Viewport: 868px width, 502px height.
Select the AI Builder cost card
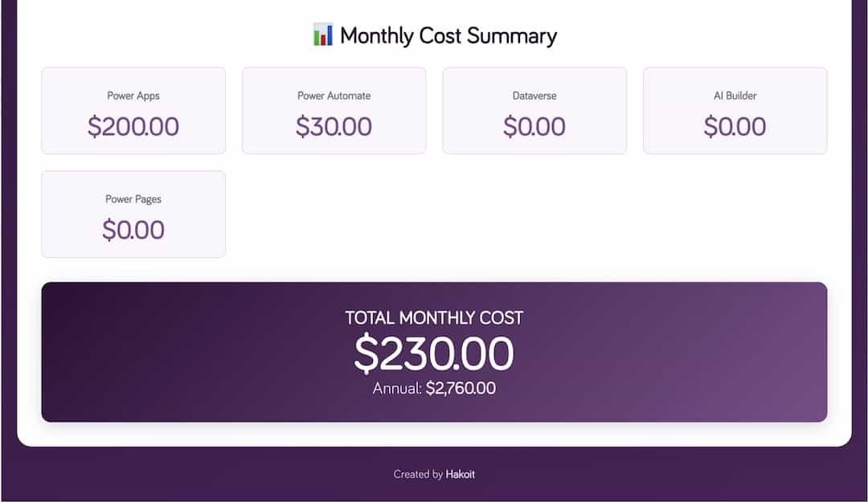(735, 110)
